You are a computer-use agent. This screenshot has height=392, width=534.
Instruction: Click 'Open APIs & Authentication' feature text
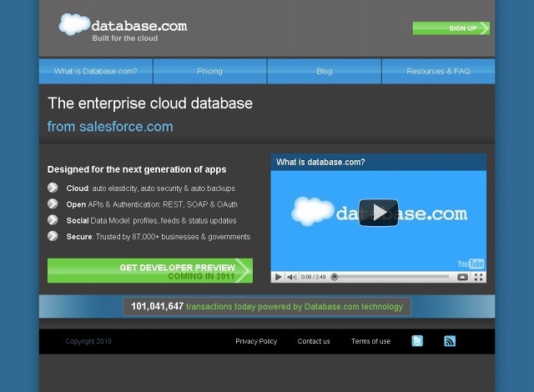coord(152,204)
